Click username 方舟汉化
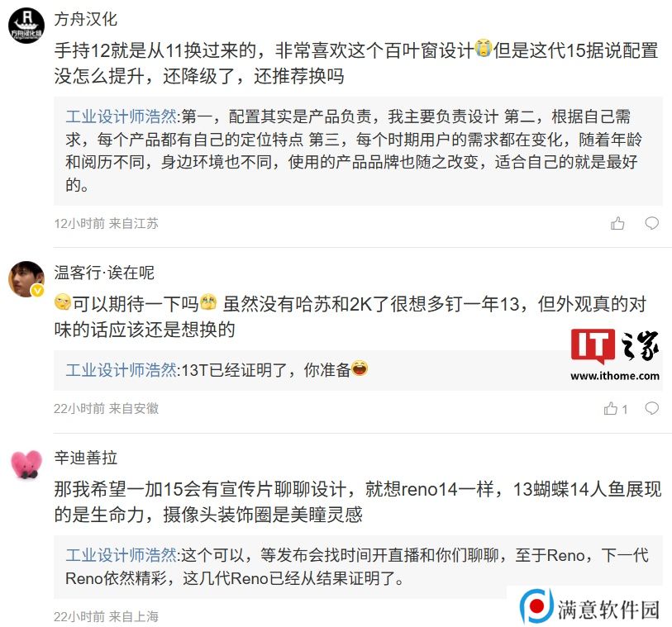Screen dimensions: 672x627 [86, 19]
